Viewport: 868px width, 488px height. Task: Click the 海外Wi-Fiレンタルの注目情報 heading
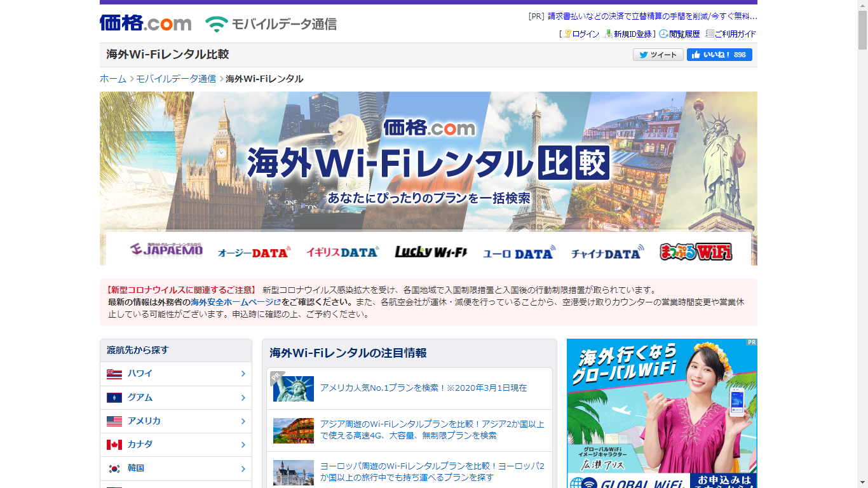pos(348,353)
